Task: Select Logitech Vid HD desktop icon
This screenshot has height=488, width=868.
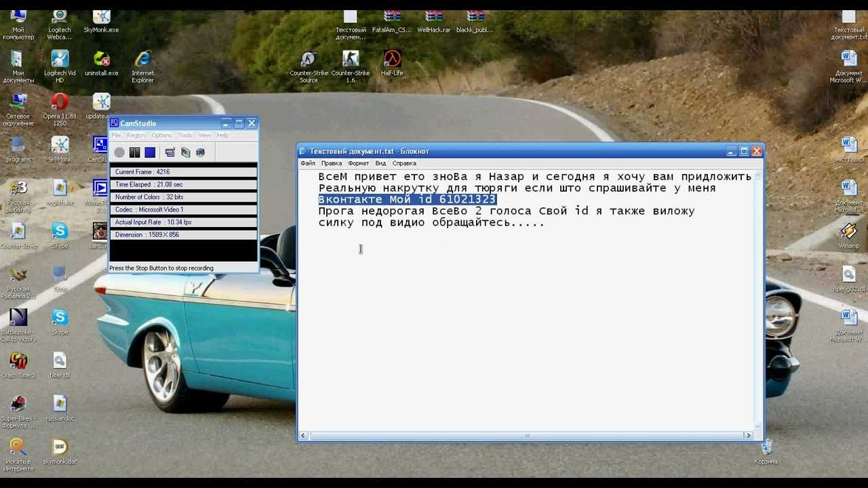Action: (60, 67)
